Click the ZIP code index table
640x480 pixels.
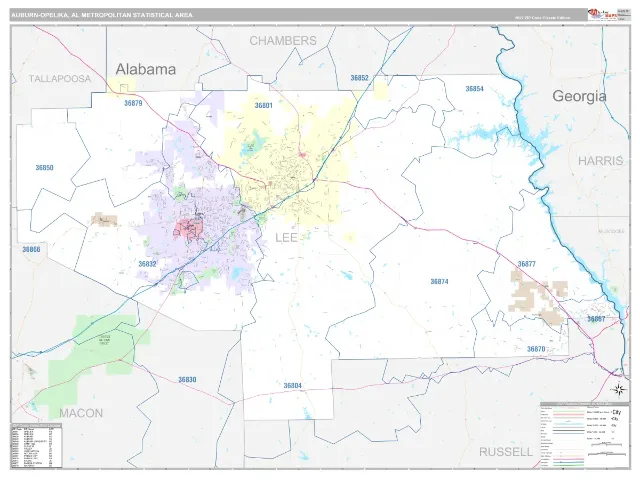37,446
